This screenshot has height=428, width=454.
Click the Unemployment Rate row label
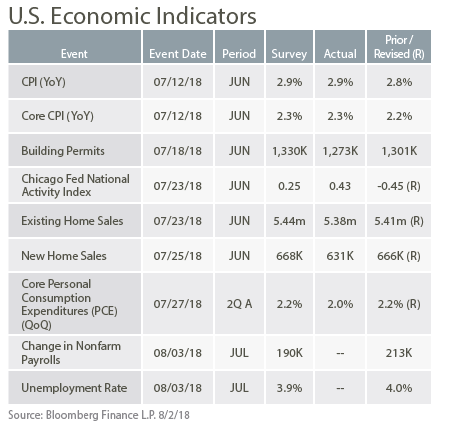click(x=74, y=388)
